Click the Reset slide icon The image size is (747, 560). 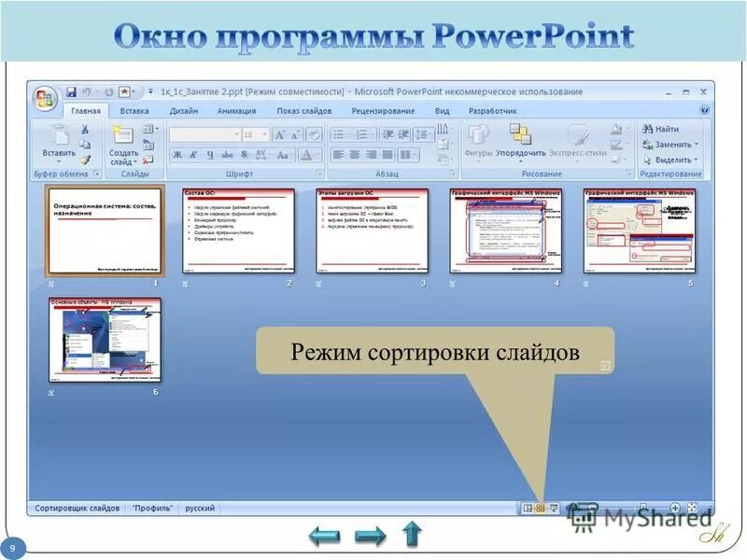click(x=148, y=145)
